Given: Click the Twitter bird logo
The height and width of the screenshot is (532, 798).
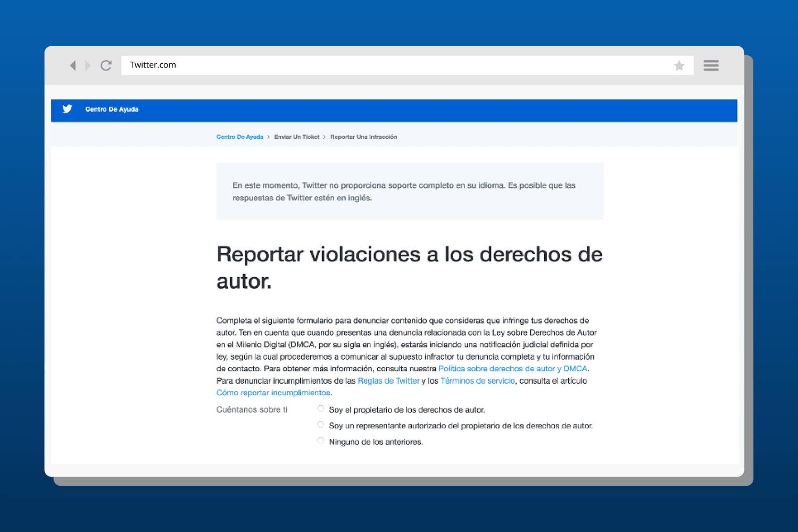Looking at the screenshot, I should point(67,109).
